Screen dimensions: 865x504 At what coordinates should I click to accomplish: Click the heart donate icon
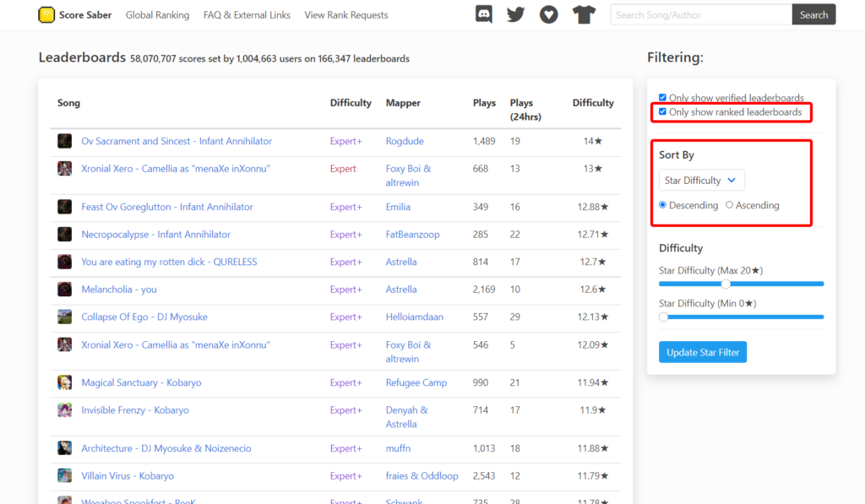coord(548,14)
